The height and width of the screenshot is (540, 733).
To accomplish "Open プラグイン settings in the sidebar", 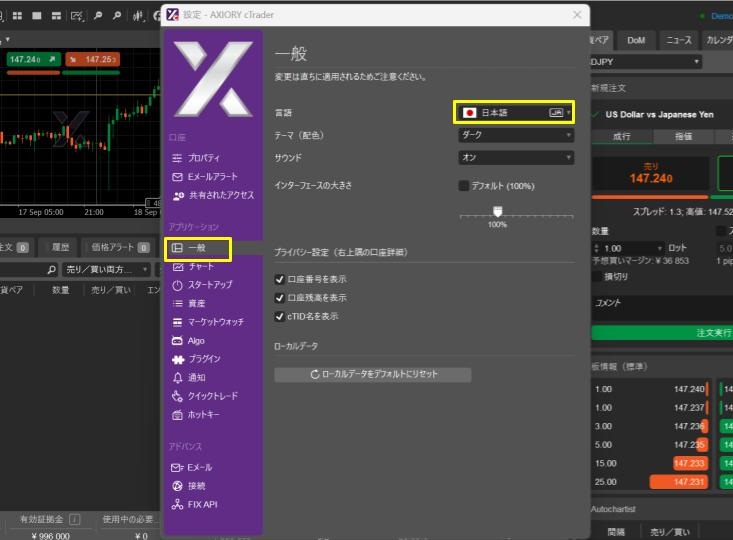I will pos(196,359).
